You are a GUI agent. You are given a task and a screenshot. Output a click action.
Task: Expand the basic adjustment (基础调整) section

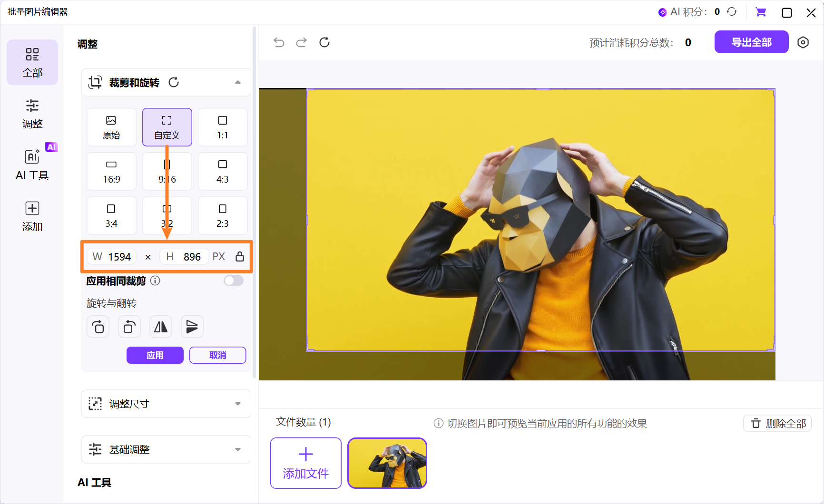tap(237, 449)
